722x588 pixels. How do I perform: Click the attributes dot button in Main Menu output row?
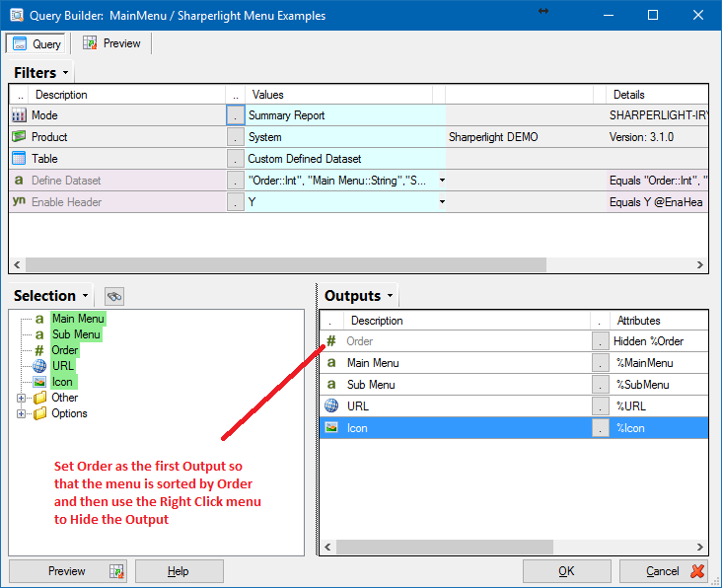[600, 363]
